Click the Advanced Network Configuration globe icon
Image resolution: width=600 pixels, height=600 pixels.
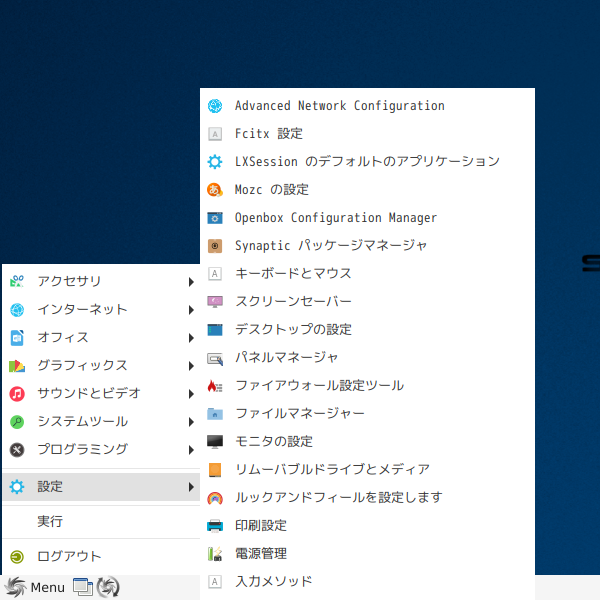215,106
